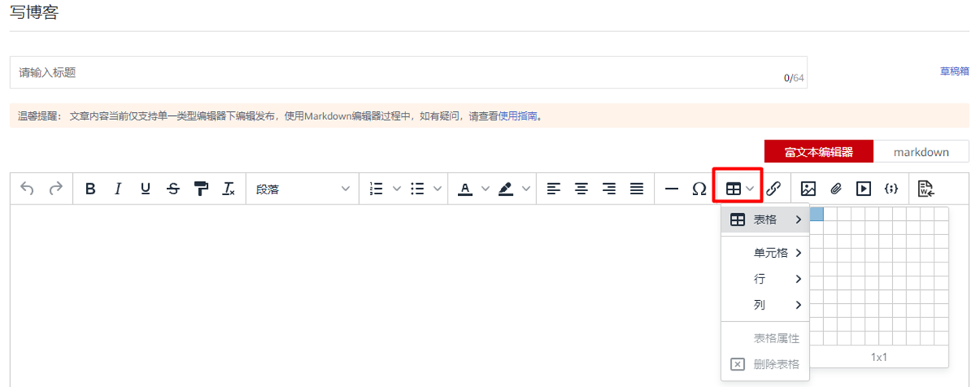Image resolution: width=980 pixels, height=387 pixels.
Task: Open the 段落 paragraph style dropdown
Action: [303, 189]
